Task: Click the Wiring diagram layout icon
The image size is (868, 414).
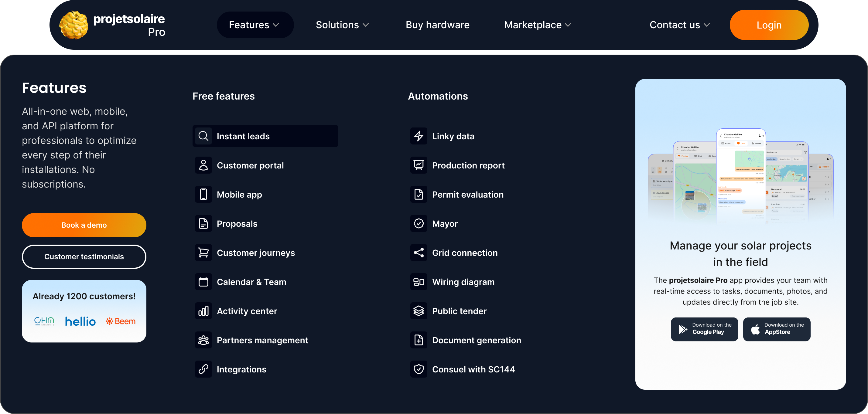Action: tap(419, 282)
